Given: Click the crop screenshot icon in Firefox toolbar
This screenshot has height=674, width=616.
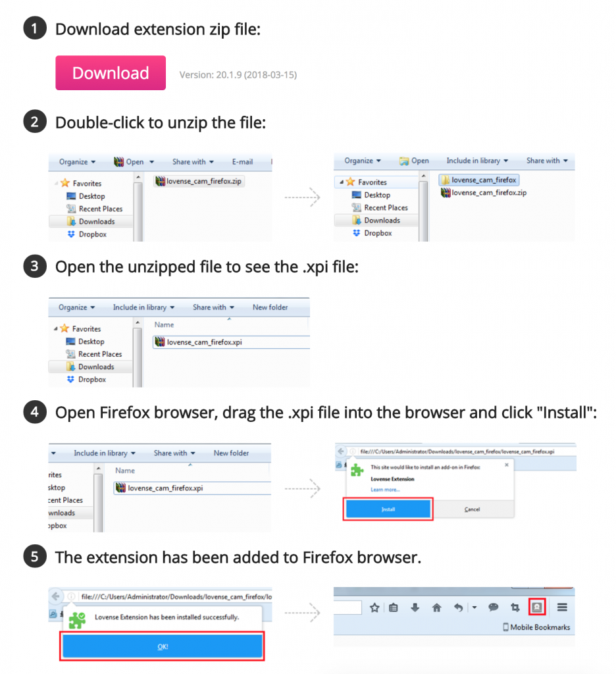Looking at the screenshot, I should [x=515, y=608].
